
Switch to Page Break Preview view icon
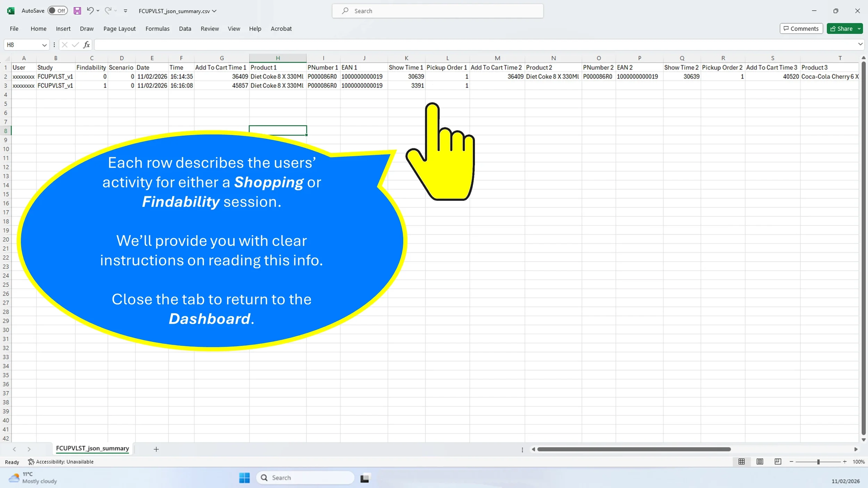coord(778,462)
